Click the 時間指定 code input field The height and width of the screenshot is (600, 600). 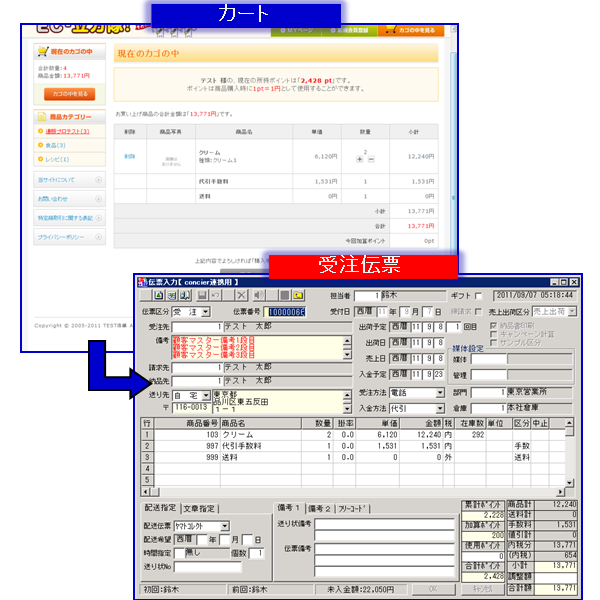[x=179, y=553]
